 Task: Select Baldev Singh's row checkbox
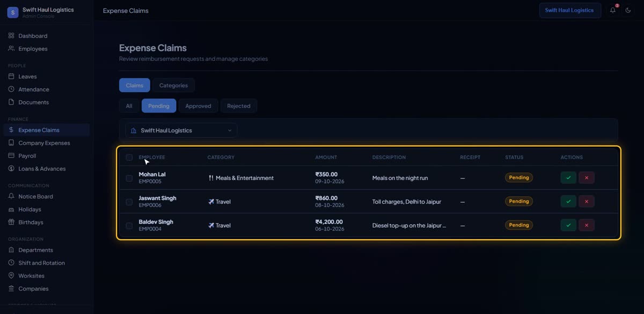(129, 226)
